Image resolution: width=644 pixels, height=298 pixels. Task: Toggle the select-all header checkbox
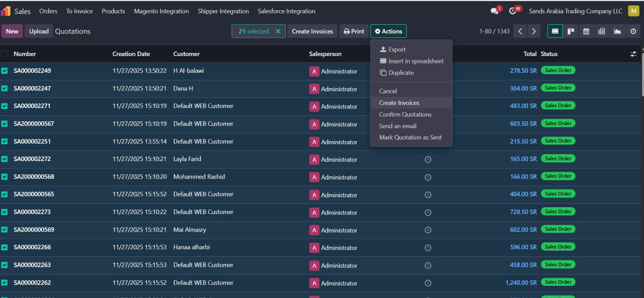5,54
